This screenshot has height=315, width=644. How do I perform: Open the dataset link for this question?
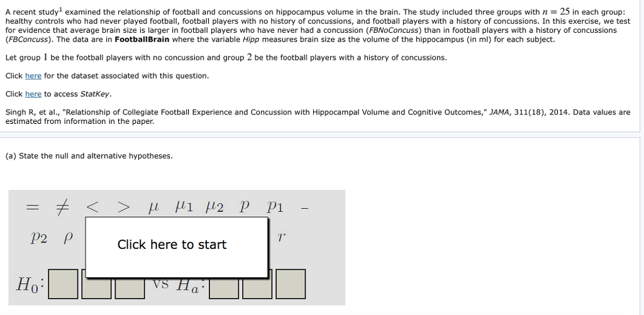(33, 76)
